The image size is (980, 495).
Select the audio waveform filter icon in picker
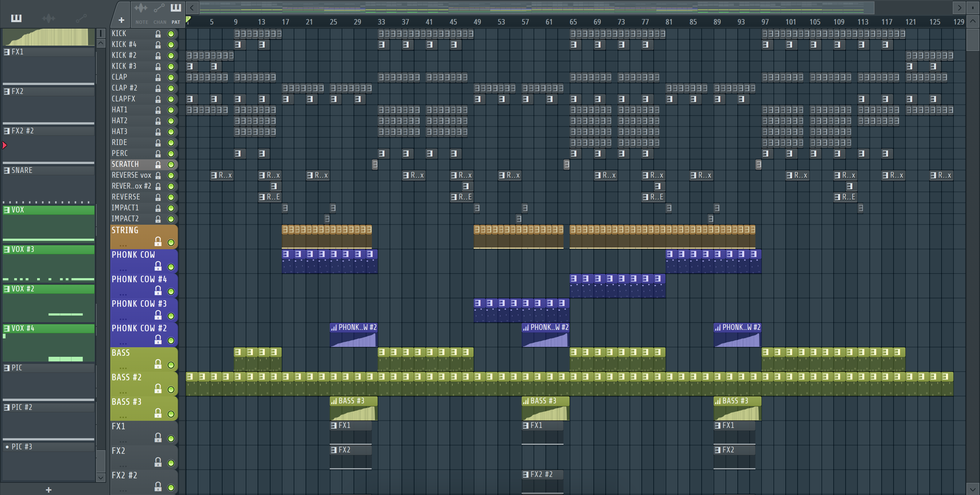pyautogui.click(x=49, y=18)
